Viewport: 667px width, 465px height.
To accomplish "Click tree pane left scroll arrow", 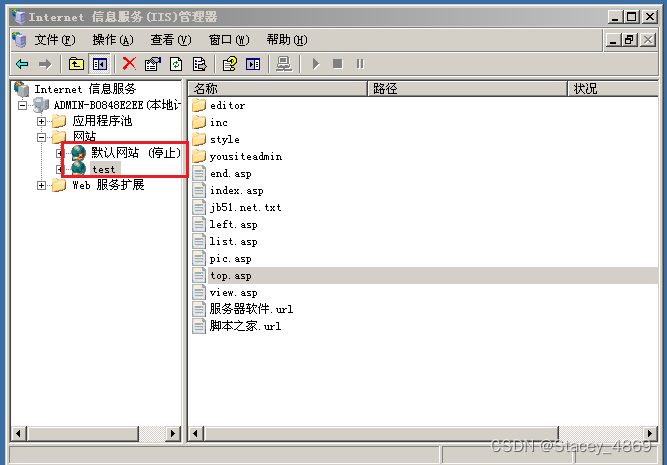I will [x=18, y=434].
